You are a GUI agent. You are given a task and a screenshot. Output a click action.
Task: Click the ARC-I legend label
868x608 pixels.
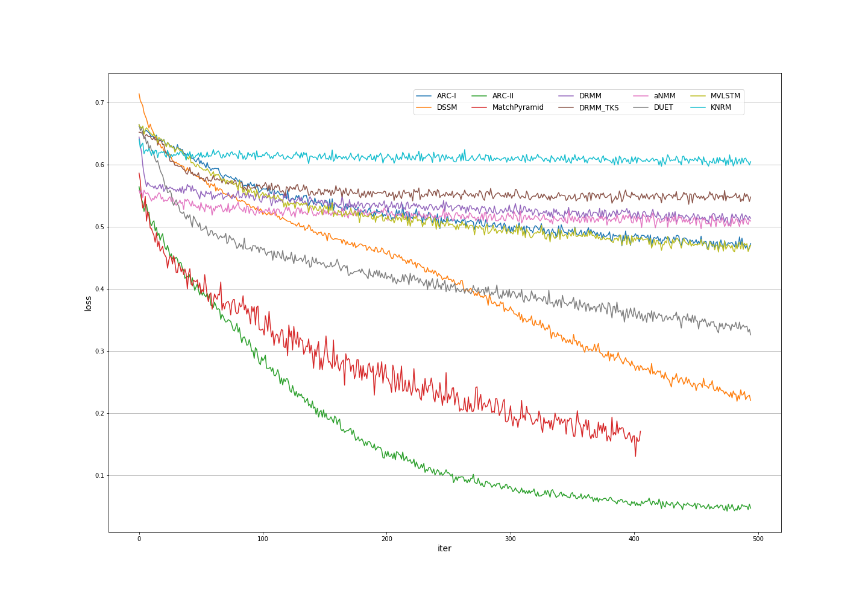pos(446,96)
